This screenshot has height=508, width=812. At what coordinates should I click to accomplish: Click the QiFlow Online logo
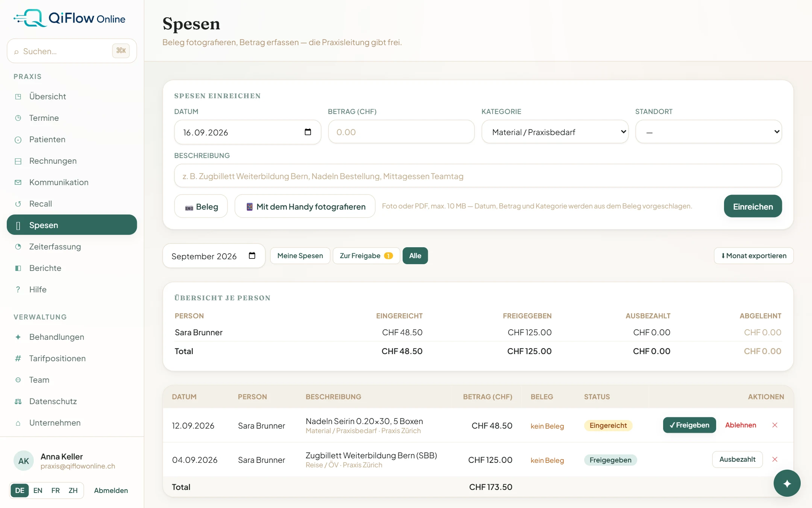pyautogui.click(x=70, y=18)
